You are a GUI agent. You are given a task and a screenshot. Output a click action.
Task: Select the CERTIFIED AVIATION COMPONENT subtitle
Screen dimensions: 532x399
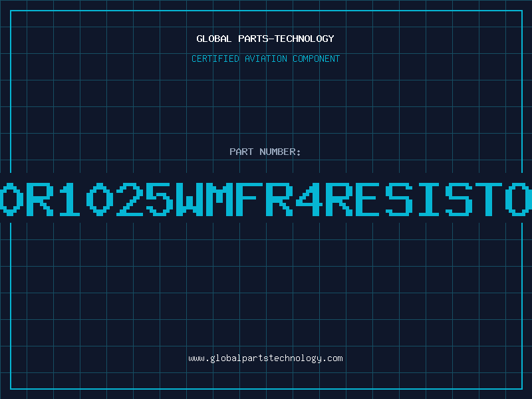(x=265, y=59)
